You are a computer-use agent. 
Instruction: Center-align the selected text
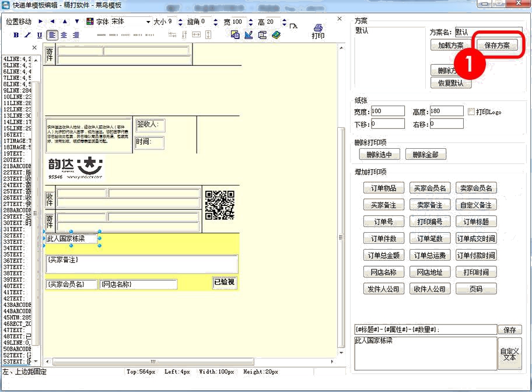point(64,35)
